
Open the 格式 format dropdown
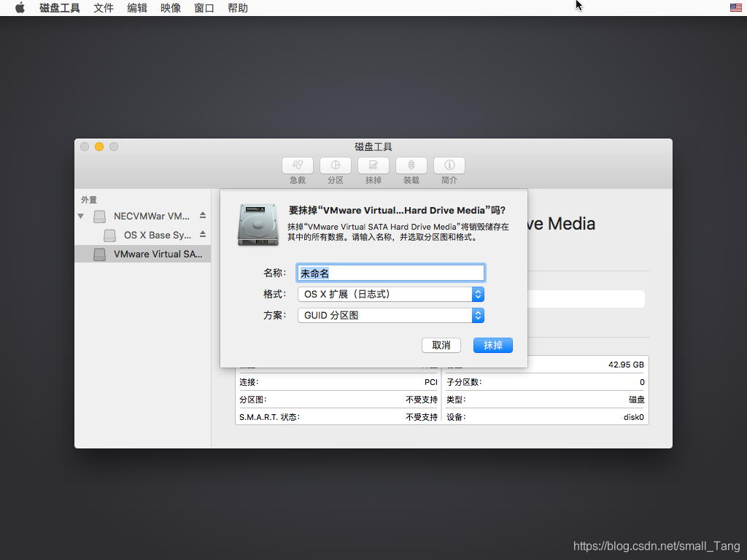391,295
